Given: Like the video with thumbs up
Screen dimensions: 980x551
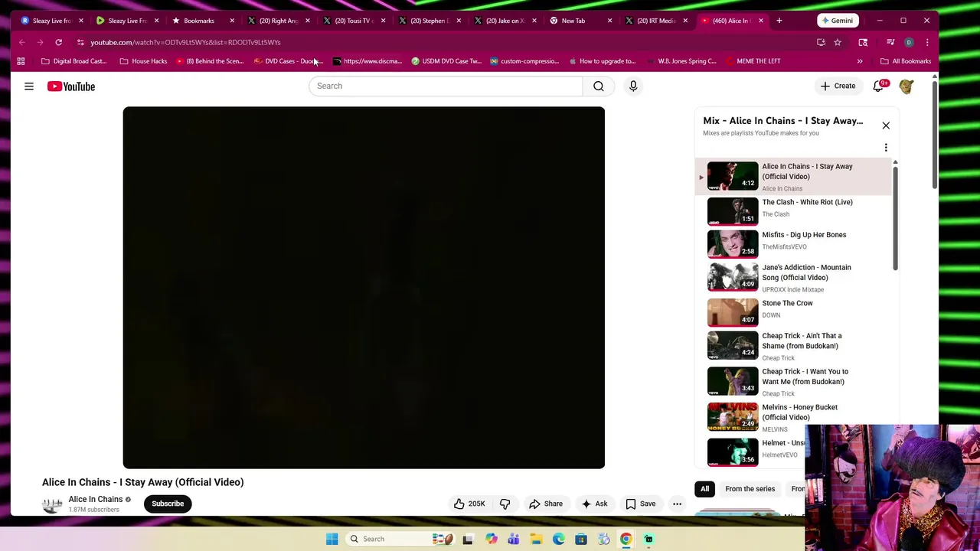Looking at the screenshot, I should click(469, 504).
